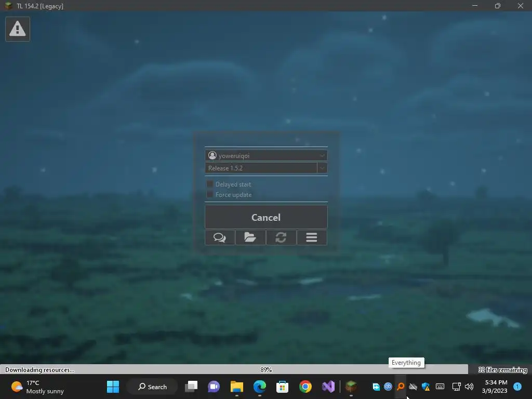
Task: Toggle the Force update checkbox
Action: 210,194
